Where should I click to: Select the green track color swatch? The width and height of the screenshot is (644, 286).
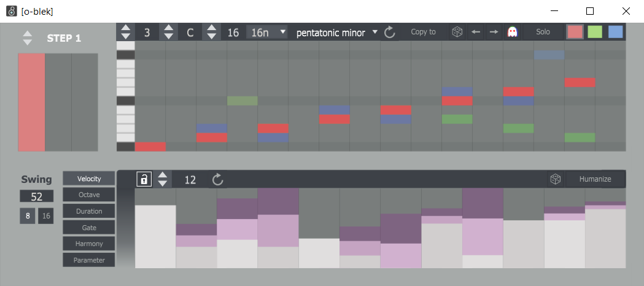(x=595, y=32)
